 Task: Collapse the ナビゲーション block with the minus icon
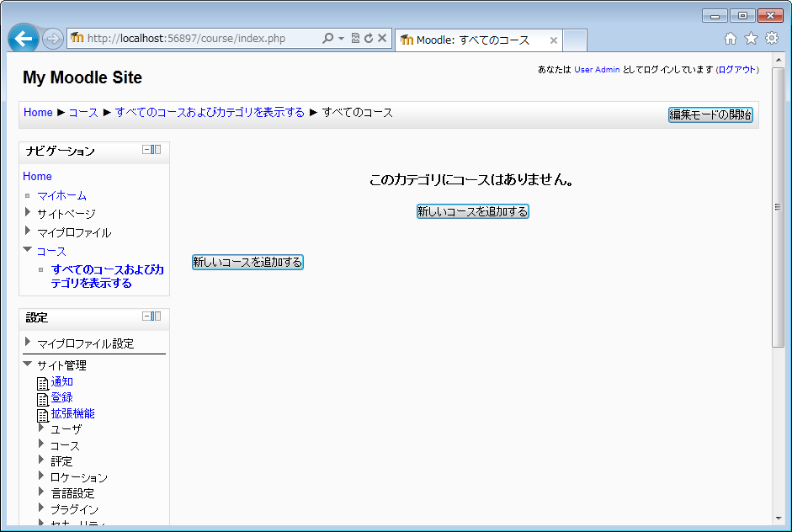[x=146, y=150]
